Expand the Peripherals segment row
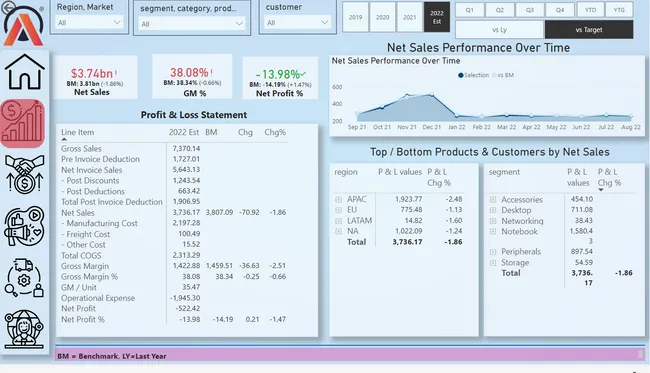Viewport: 650px width, 373px height. pos(493,252)
